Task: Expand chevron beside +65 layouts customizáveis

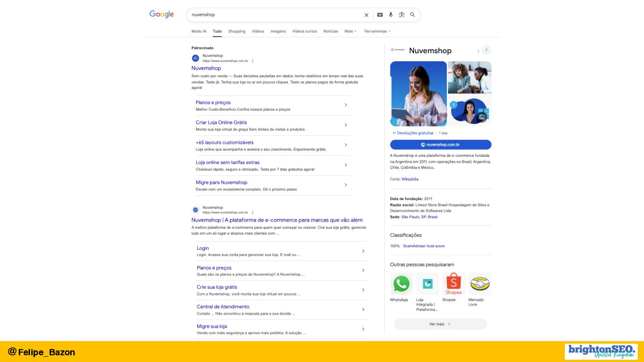Action: [x=346, y=145]
